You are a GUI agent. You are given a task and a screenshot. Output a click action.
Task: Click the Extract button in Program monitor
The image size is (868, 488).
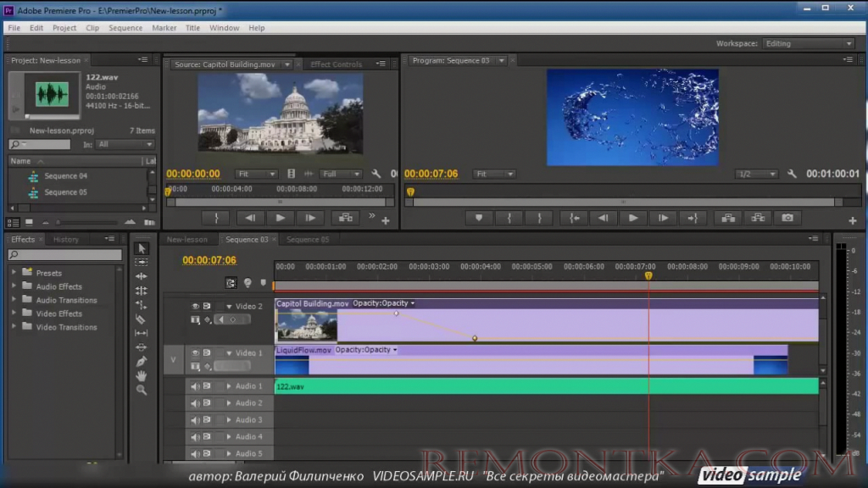point(758,218)
